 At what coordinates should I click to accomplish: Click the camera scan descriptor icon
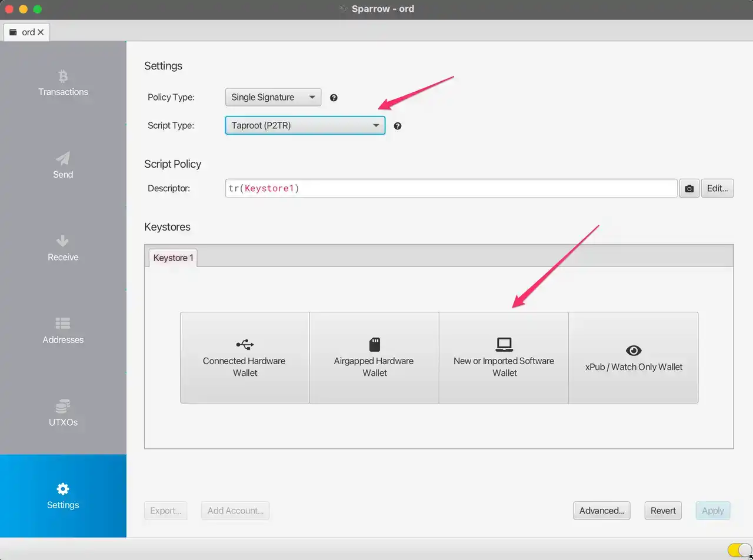689,189
